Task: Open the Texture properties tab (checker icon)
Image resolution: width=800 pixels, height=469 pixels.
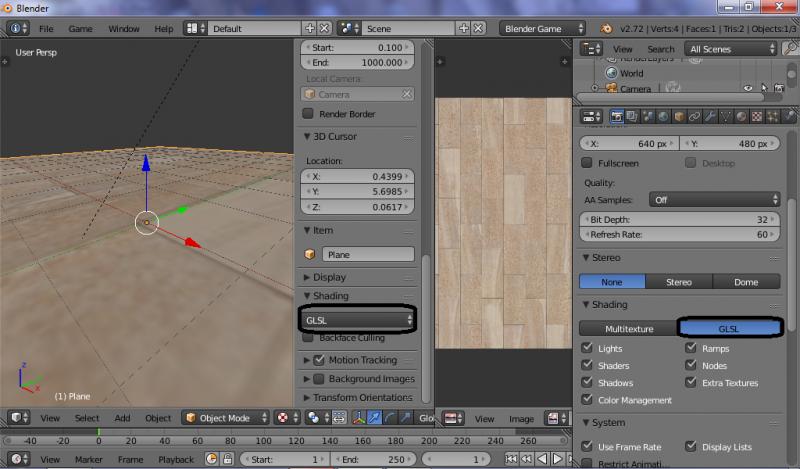Action: (x=757, y=117)
